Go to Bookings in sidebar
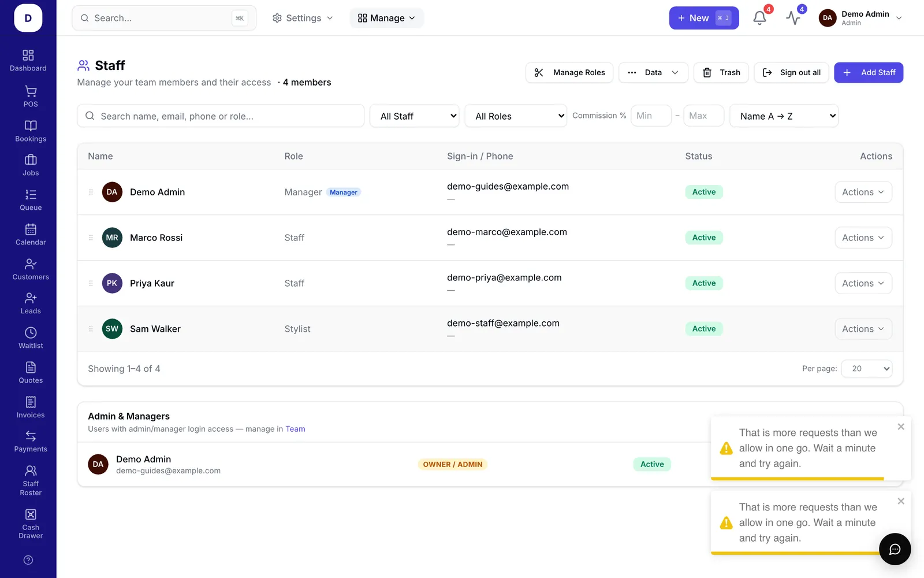The height and width of the screenshot is (578, 924). coord(31,131)
